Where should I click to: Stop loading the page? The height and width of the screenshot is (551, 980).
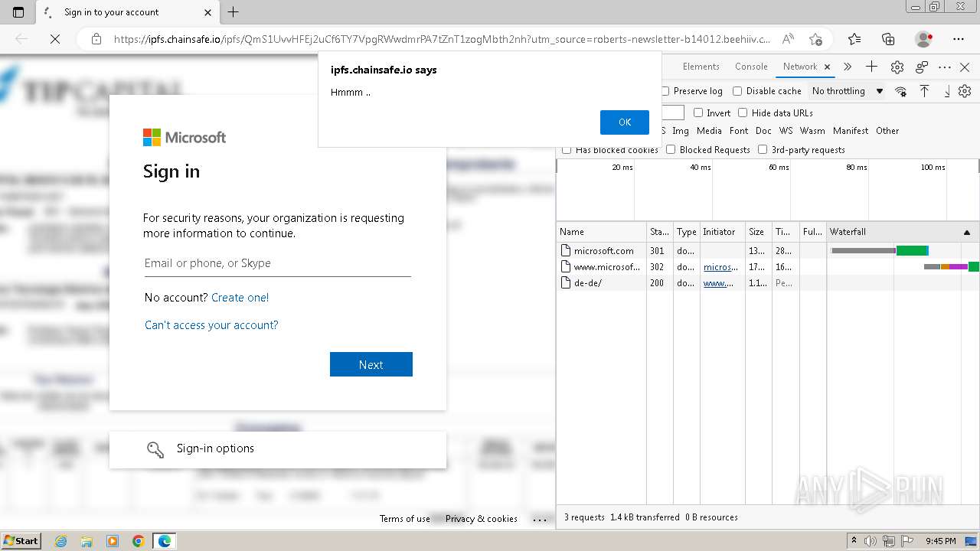tap(55, 39)
